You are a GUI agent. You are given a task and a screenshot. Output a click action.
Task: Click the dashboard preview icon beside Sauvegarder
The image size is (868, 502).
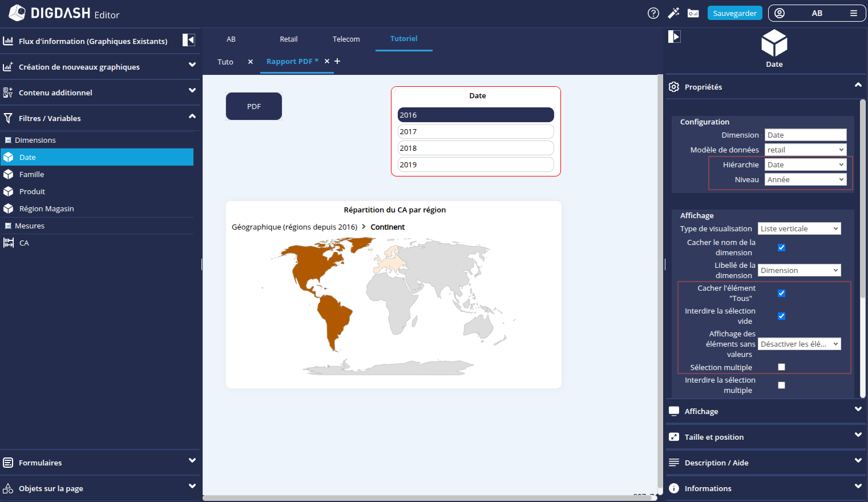point(693,13)
